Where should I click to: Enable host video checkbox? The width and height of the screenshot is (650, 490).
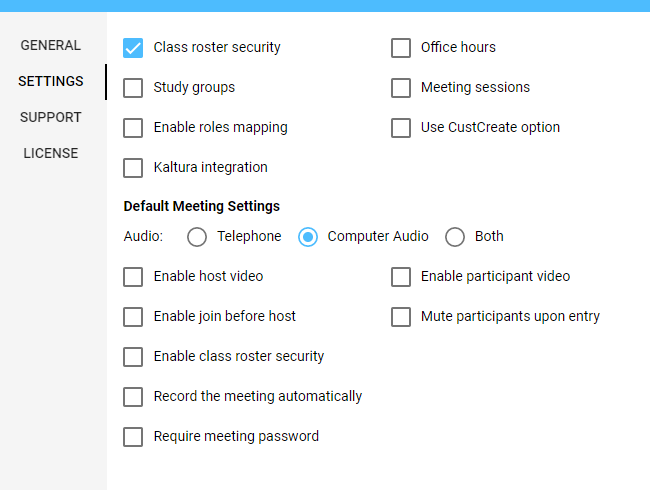133,276
